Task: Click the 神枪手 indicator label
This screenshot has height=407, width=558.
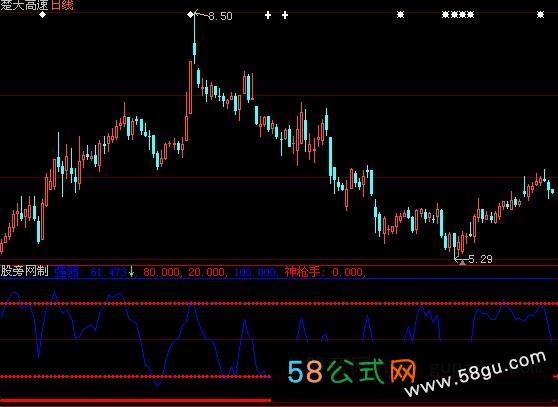Action: [302, 273]
